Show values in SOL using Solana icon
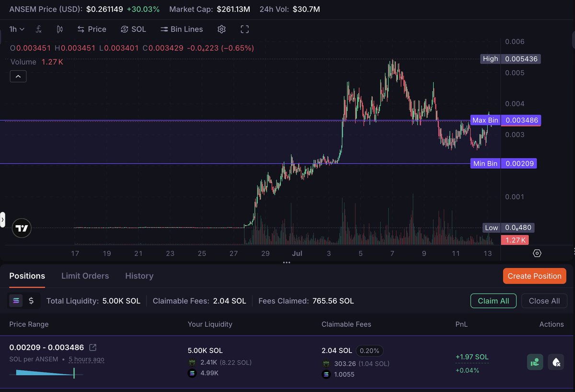Screen dimensions: 575x392 [17, 301]
